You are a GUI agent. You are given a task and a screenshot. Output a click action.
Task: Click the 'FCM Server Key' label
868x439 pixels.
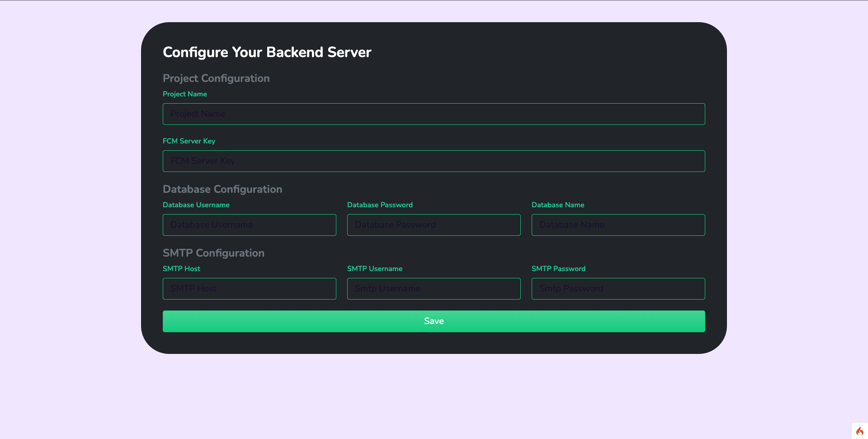[x=189, y=141]
